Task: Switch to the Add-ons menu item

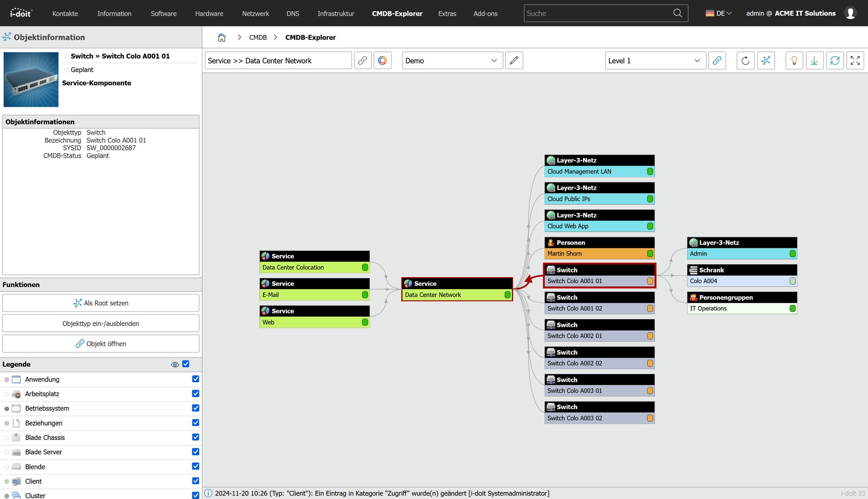Action: 485,13
